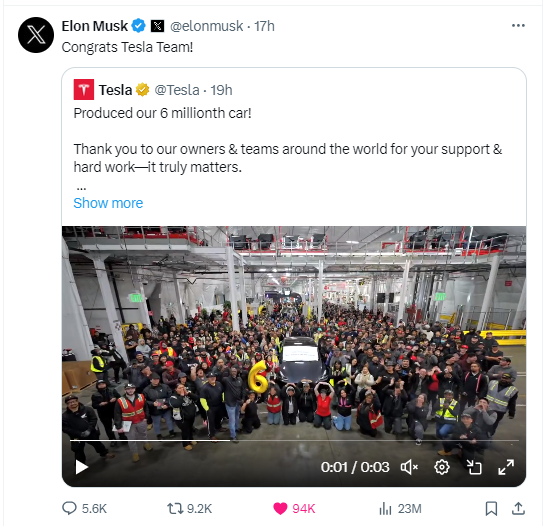Open the Tesla logo avatar
The image size is (547, 526).
coord(84,90)
